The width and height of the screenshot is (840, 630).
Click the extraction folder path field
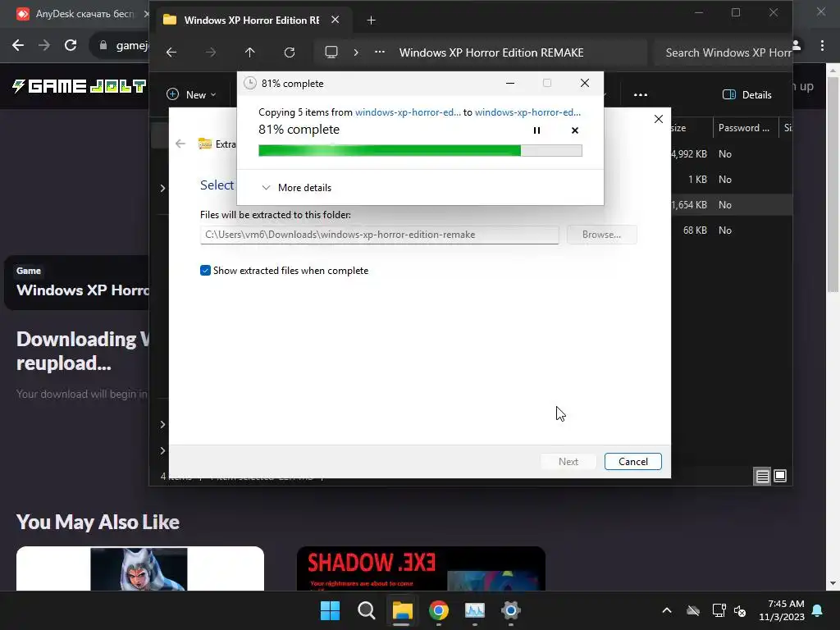379,235
